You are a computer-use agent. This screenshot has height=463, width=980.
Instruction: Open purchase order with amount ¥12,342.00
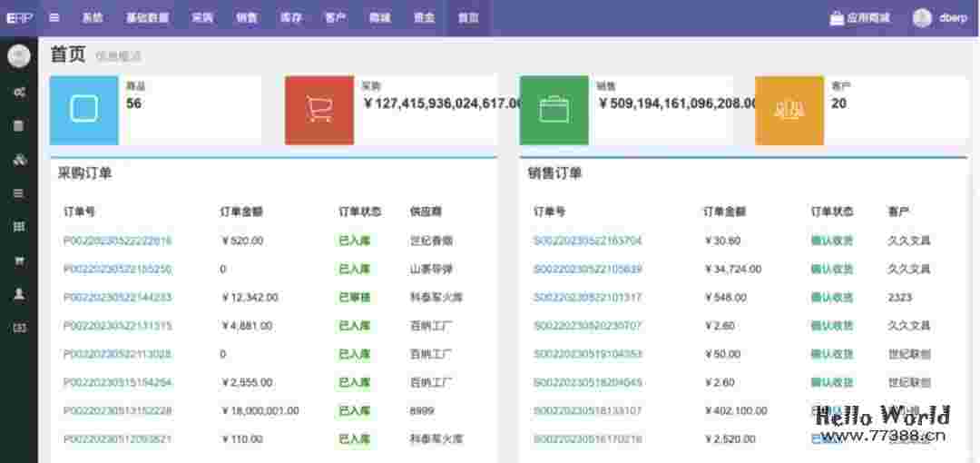click(x=117, y=297)
